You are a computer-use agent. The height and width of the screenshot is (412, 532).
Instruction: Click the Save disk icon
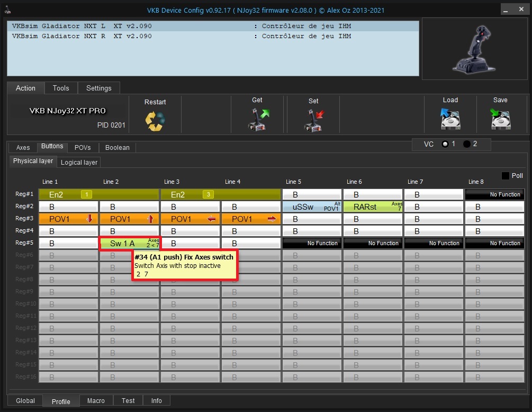500,119
